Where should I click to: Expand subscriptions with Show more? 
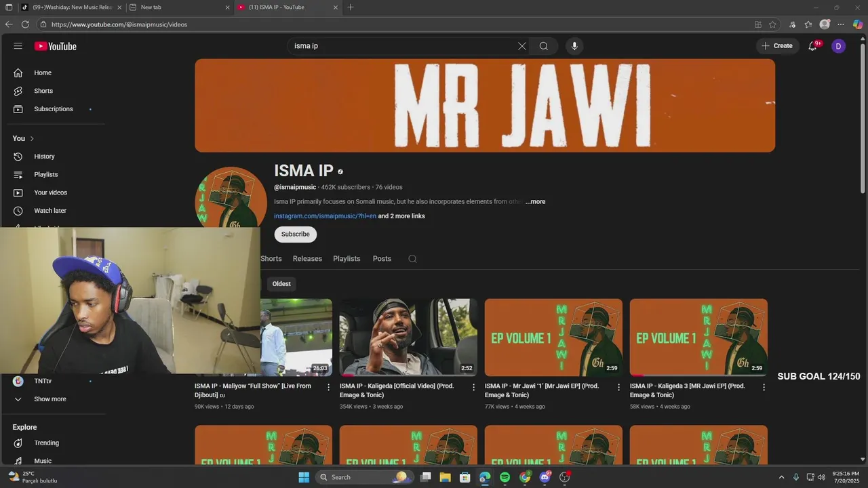pyautogui.click(x=50, y=399)
